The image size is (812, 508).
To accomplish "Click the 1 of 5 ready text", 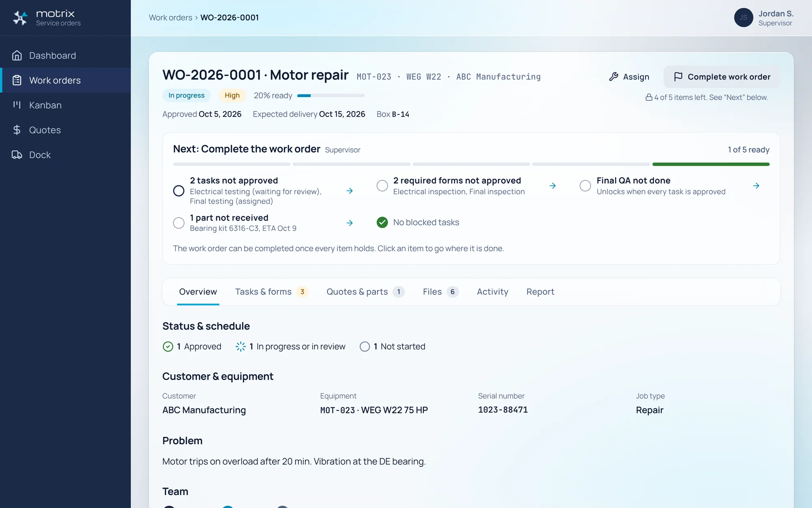I will tap(748, 150).
